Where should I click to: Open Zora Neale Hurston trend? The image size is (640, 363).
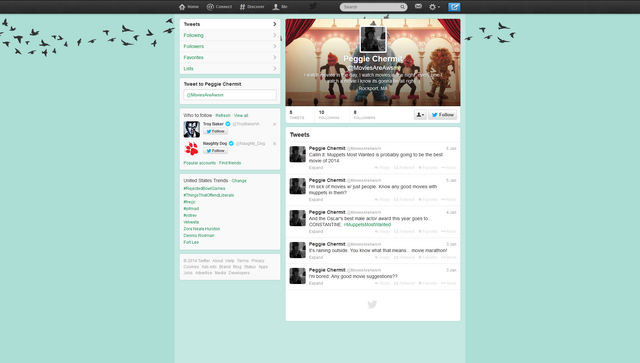(x=202, y=229)
